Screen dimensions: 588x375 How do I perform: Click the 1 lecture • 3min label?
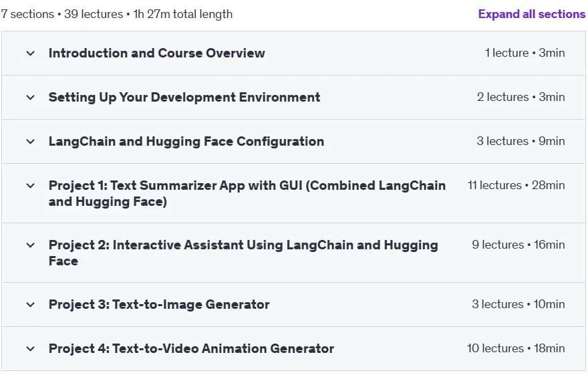pos(525,53)
